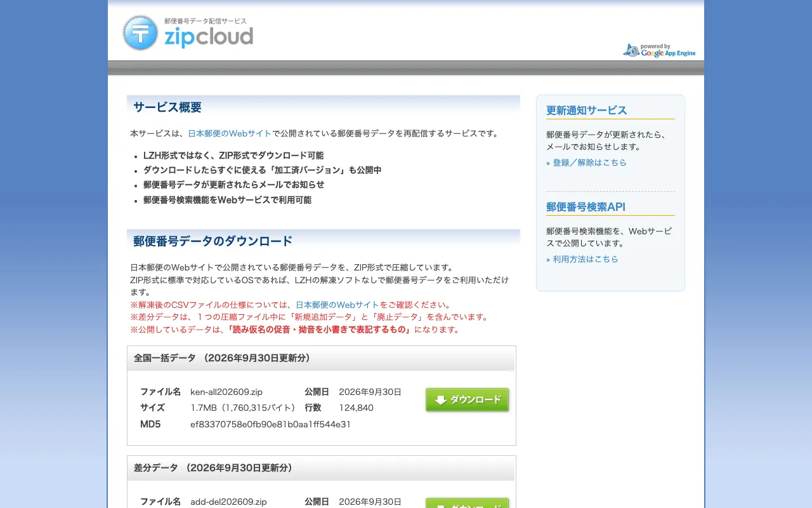Image resolution: width=812 pixels, height=508 pixels.
Task: Click 郵便番号検索API sidebar heading
Action: point(586,207)
